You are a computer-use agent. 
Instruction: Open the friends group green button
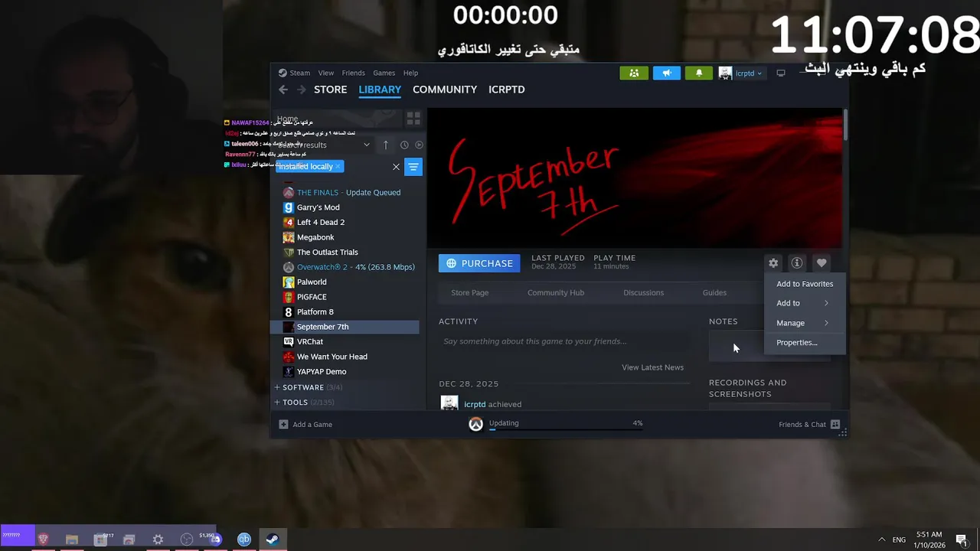[634, 73]
